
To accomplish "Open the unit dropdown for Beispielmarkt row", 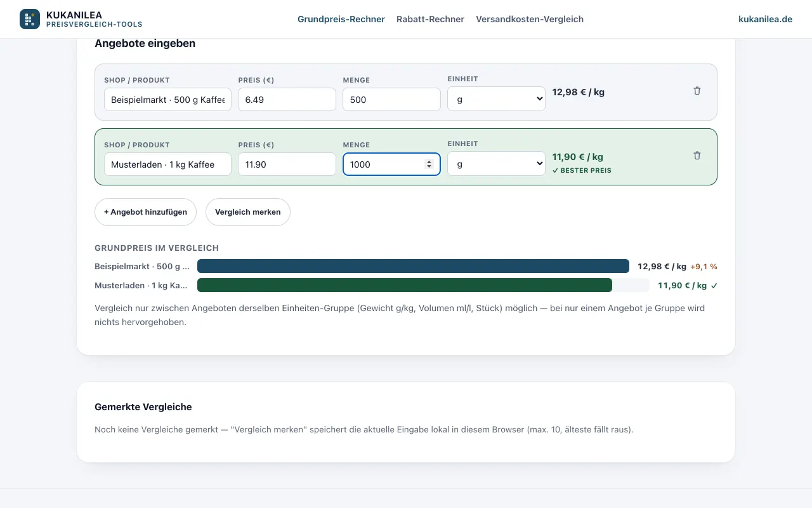I will point(496,98).
